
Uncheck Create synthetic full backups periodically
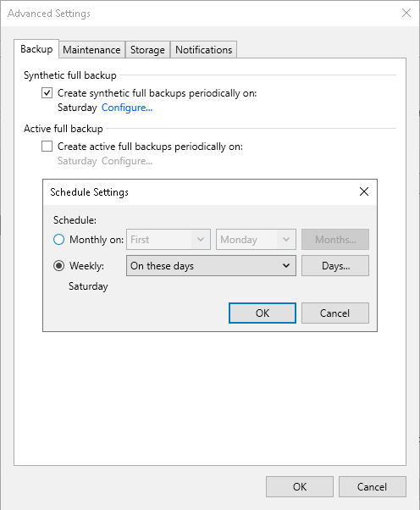tap(47, 93)
